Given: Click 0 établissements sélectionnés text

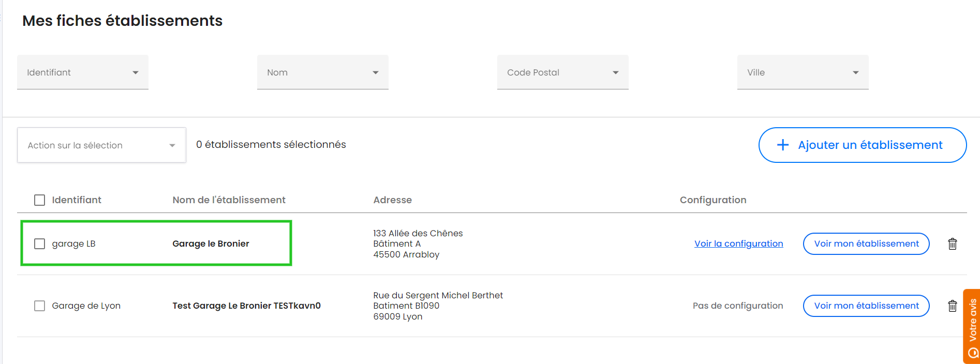Looking at the screenshot, I should (x=271, y=144).
